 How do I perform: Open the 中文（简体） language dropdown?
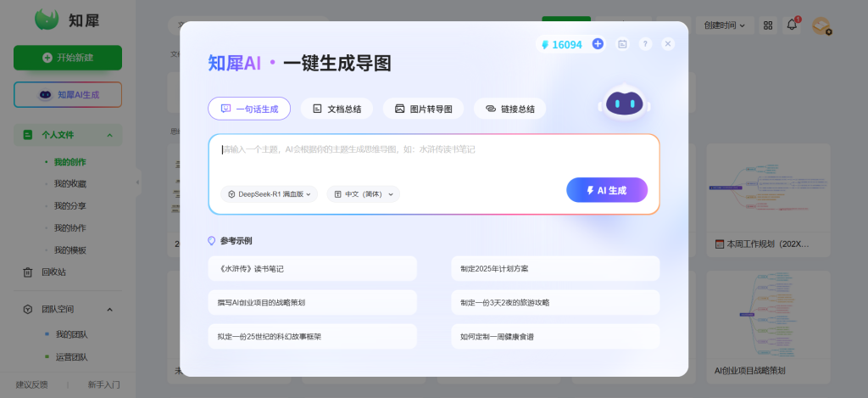[x=363, y=194]
